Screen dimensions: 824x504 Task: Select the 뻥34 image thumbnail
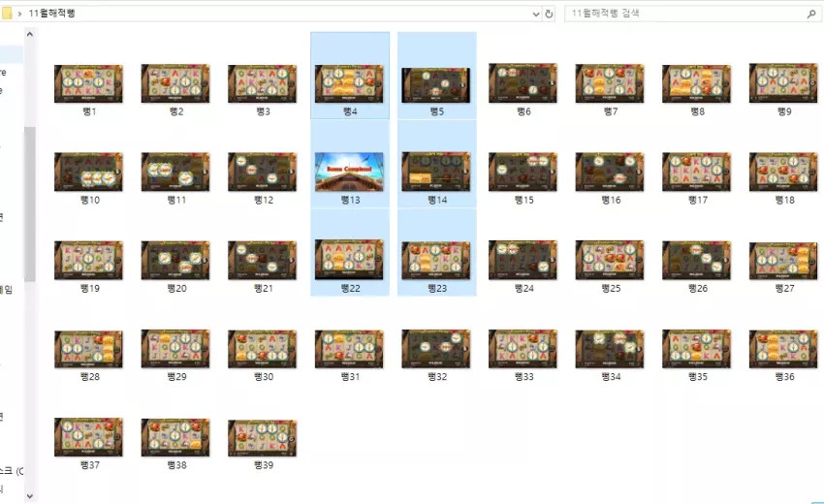pos(610,348)
